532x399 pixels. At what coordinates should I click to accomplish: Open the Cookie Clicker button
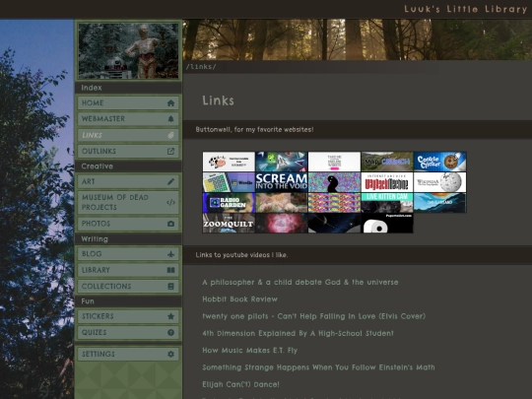(440, 162)
